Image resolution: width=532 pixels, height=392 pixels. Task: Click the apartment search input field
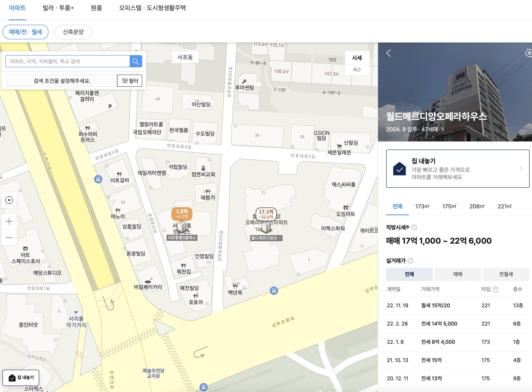click(x=68, y=61)
